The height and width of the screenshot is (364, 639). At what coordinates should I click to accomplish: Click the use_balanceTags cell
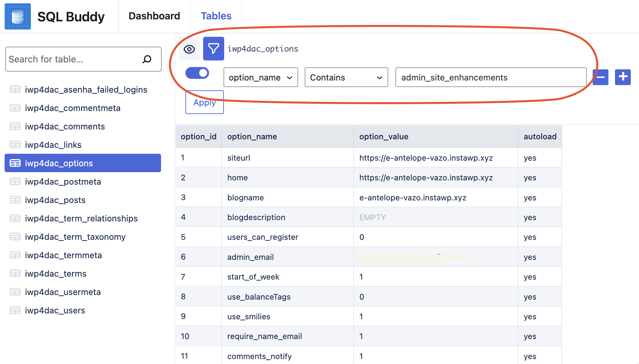pyautogui.click(x=288, y=297)
